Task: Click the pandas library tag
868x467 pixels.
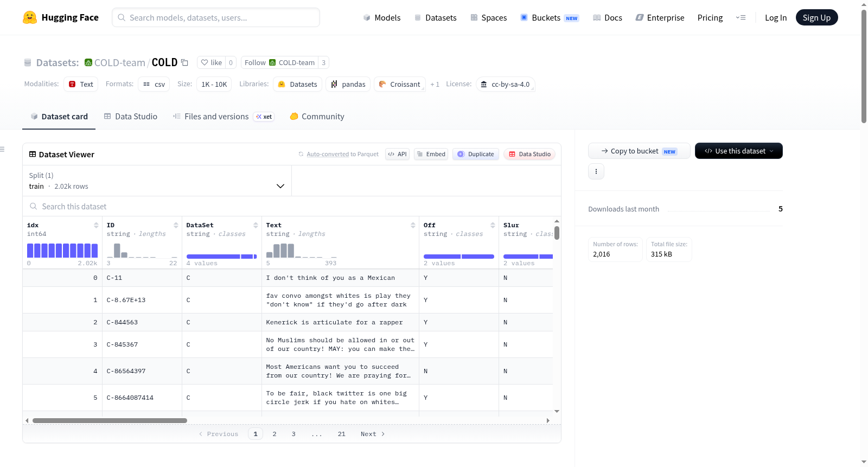Action: click(x=348, y=84)
